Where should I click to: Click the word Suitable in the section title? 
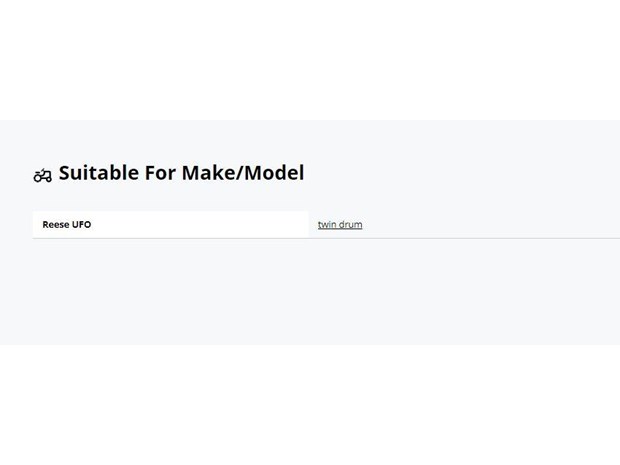point(99,173)
